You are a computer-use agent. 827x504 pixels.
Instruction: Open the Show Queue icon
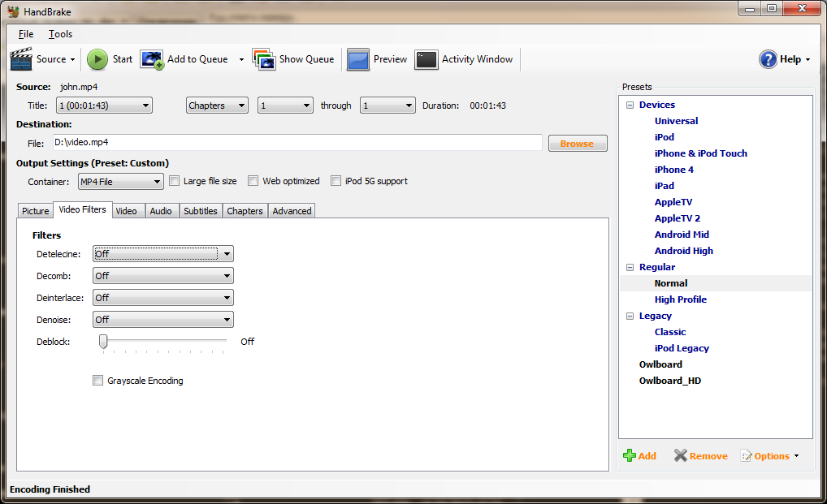(x=264, y=59)
